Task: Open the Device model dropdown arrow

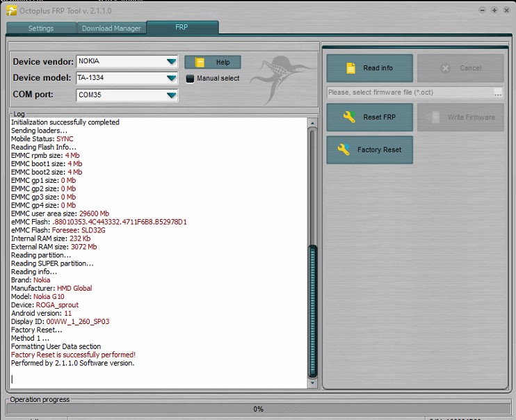Action: pyautogui.click(x=171, y=78)
